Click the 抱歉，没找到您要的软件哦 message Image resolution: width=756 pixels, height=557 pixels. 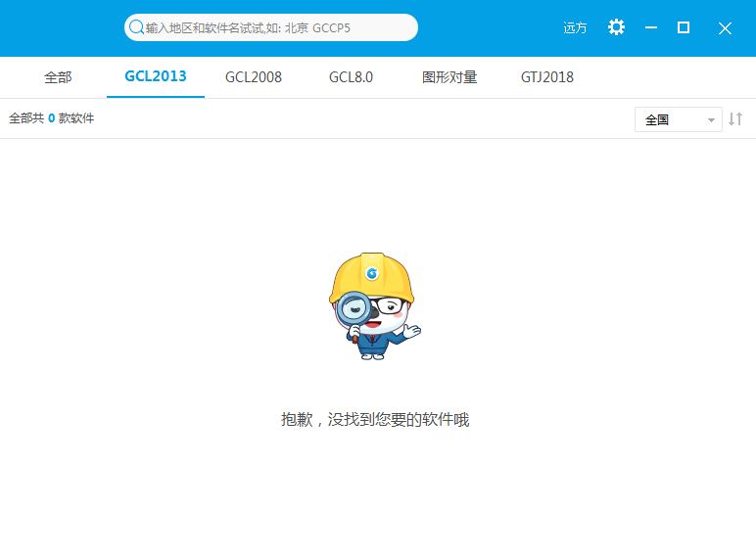[x=375, y=420]
